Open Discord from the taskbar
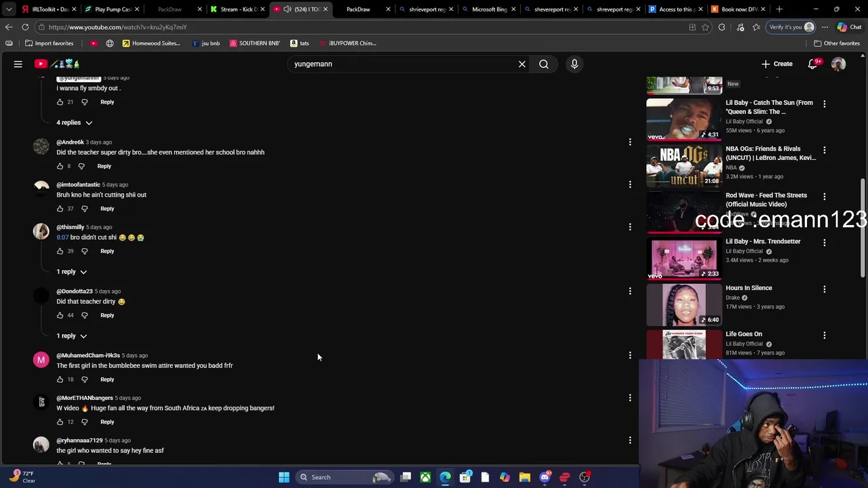Viewport: 868px width, 488px height. (x=545, y=477)
